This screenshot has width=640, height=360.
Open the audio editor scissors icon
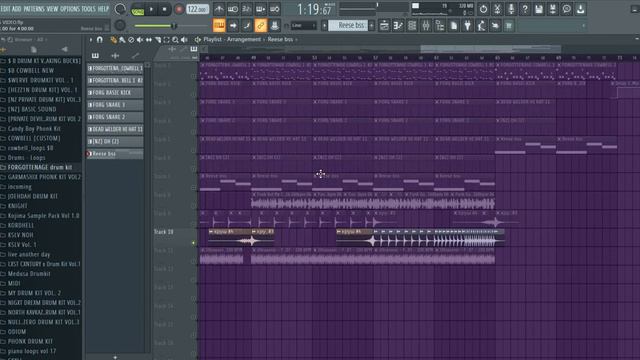tap(497, 9)
